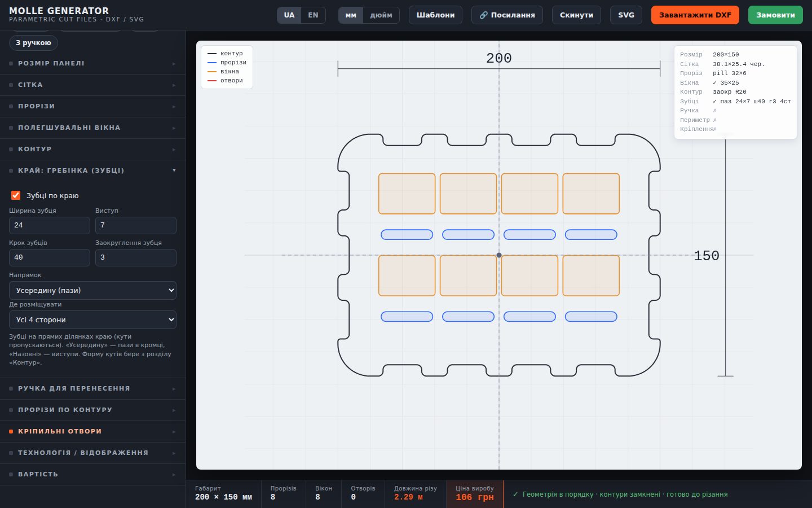Viewport: 812px width, 508px height.
Task: Click the Завантажити DXF button
Action: [x=695, y=15]
